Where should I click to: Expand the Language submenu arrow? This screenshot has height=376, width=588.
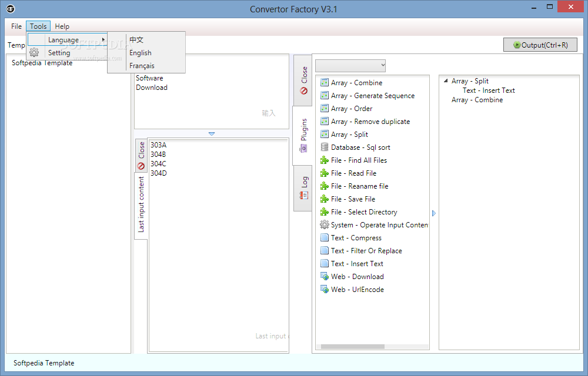coord(103,39)
